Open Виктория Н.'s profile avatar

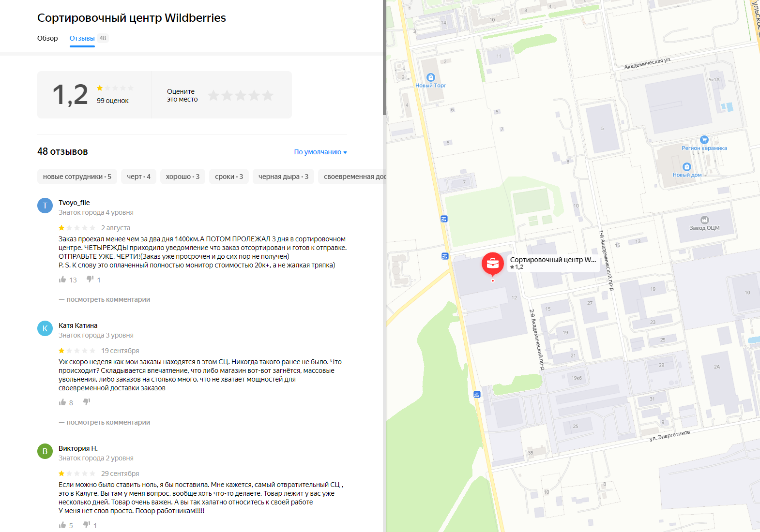pyautogui.click(x=45, y=451)
